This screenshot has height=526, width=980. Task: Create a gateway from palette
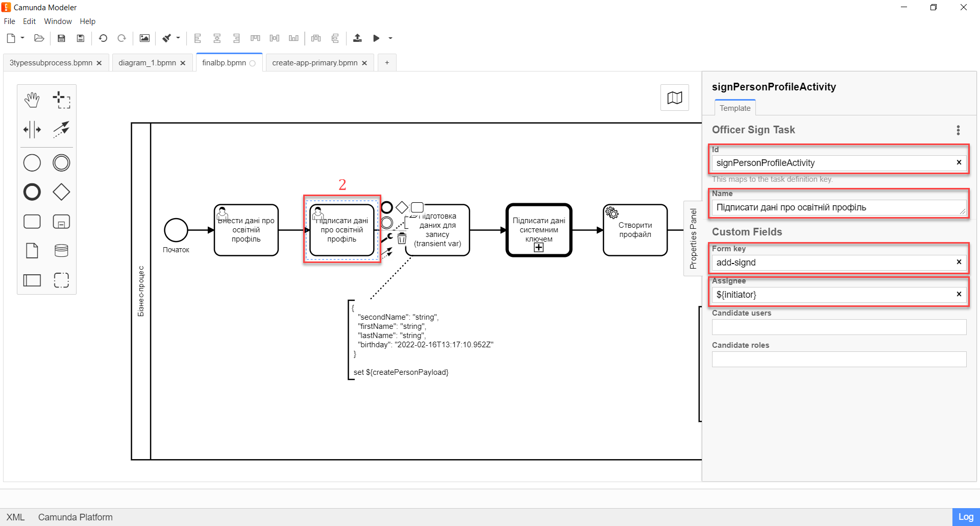pyautogui.click(x=61, y=192)
